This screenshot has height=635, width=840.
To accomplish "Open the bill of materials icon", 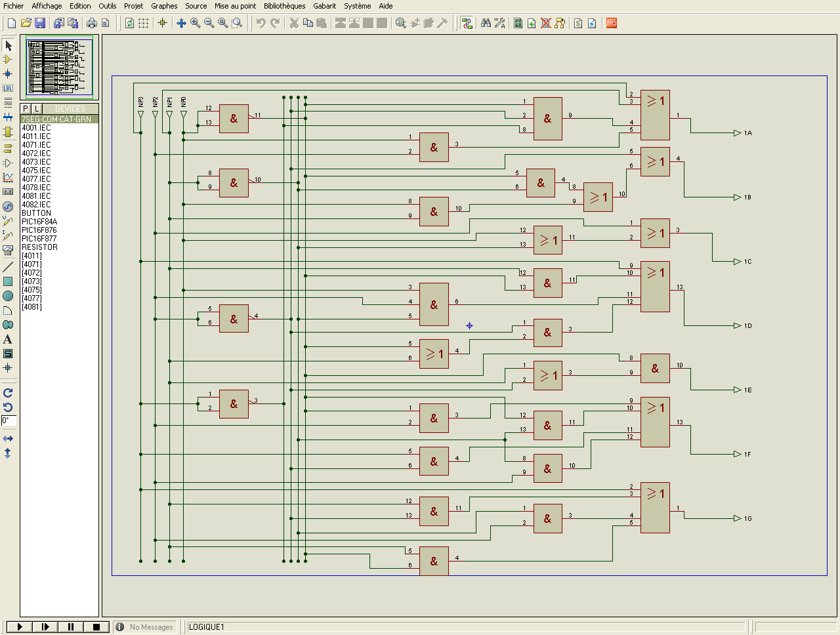I will point(578,23).
